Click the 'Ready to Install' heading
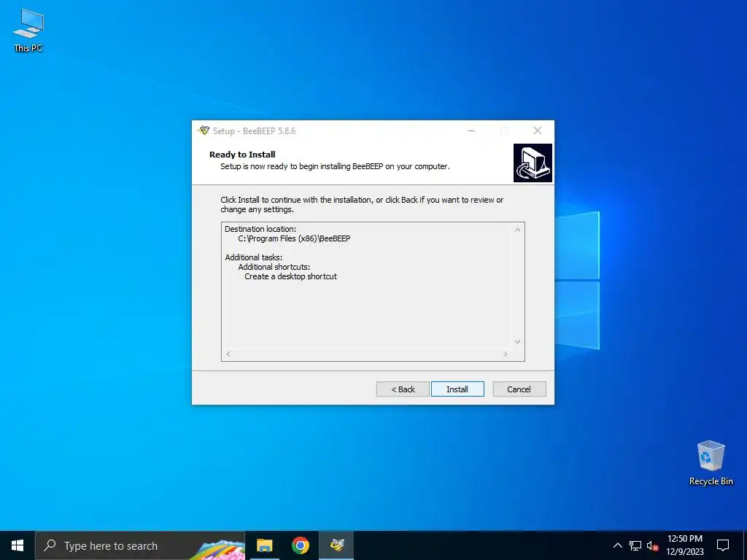Image resolution: width=747 pixels, height=560 pixels. coord(242,155)
